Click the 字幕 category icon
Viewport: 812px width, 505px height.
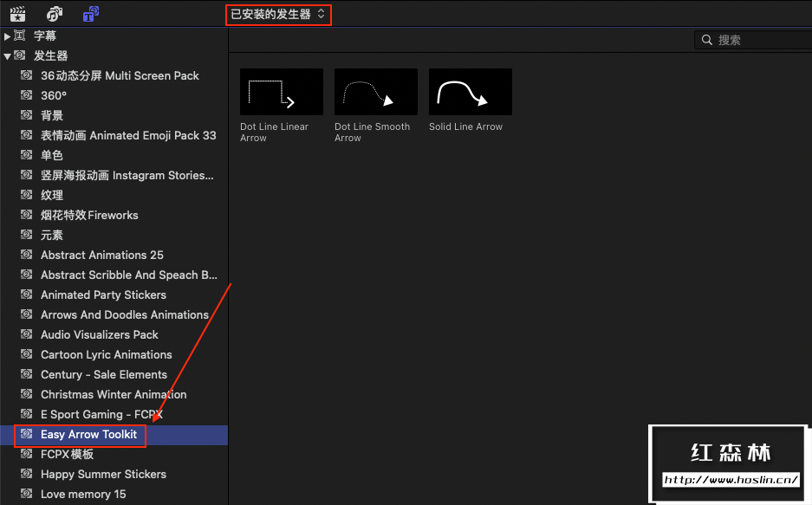pyautogui.click(x=20, y=36)
